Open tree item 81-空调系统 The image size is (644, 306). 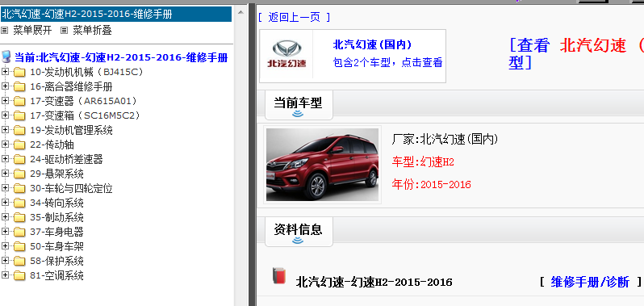(x=56, y=275)
